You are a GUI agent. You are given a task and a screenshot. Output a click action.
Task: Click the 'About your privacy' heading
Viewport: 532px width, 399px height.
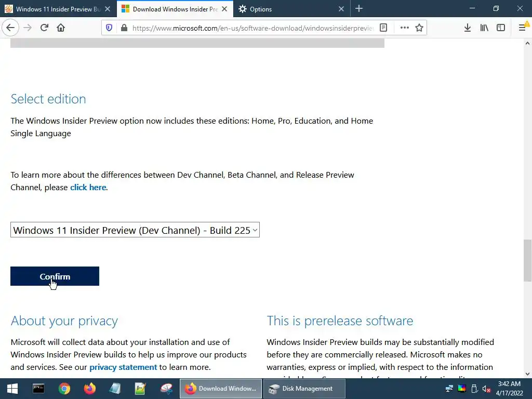(x=64, y=321)
